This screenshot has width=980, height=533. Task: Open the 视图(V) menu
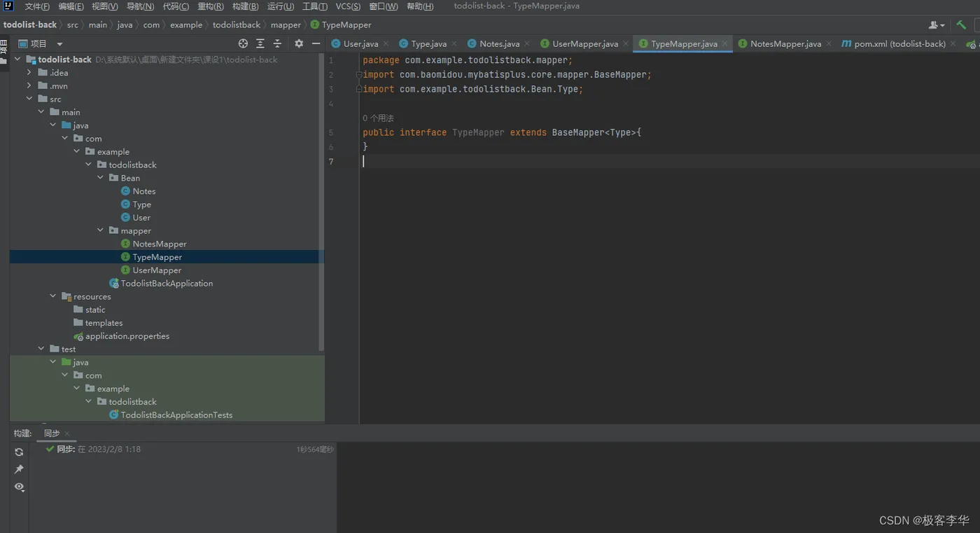point(105,6)
